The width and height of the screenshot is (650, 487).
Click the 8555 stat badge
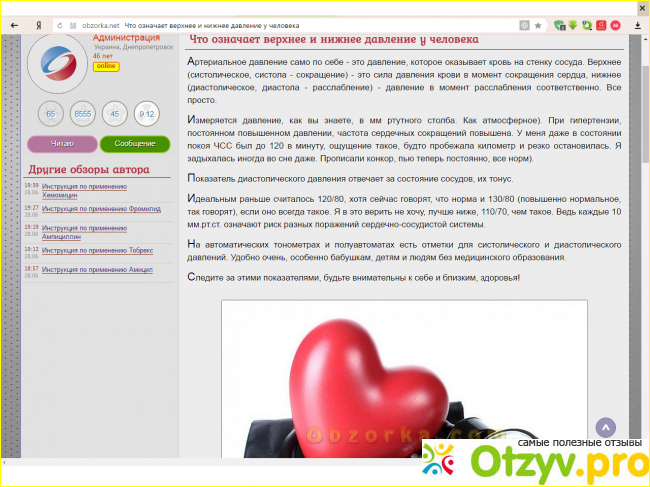[x=83, y=114]
